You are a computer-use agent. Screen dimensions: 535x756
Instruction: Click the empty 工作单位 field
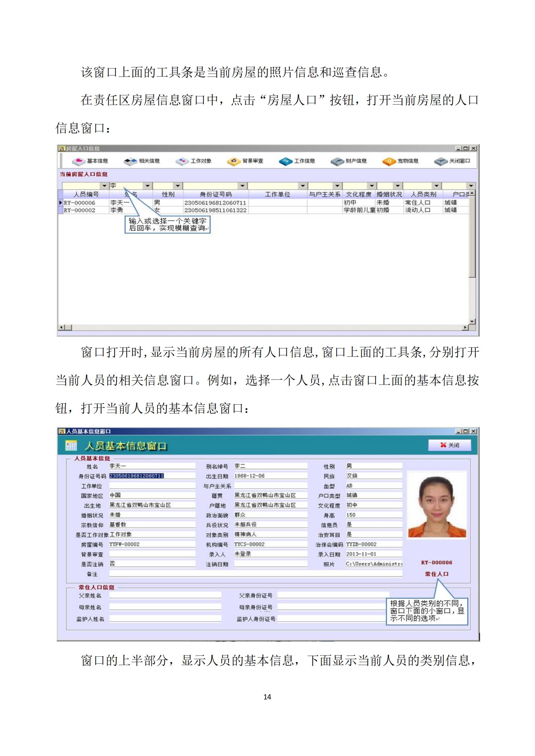coord(152,486)
